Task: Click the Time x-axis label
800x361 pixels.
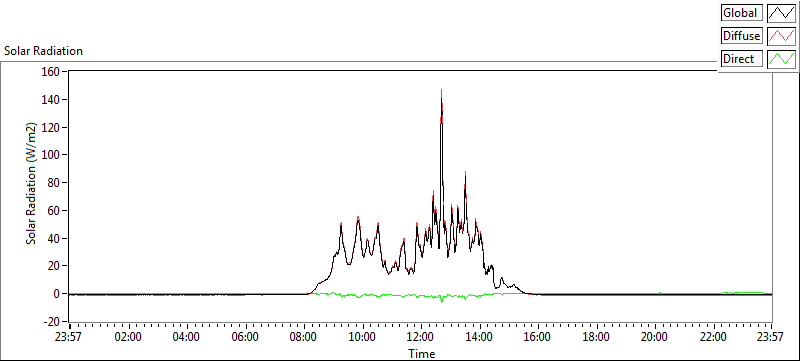Action: [x=421, y=353]
